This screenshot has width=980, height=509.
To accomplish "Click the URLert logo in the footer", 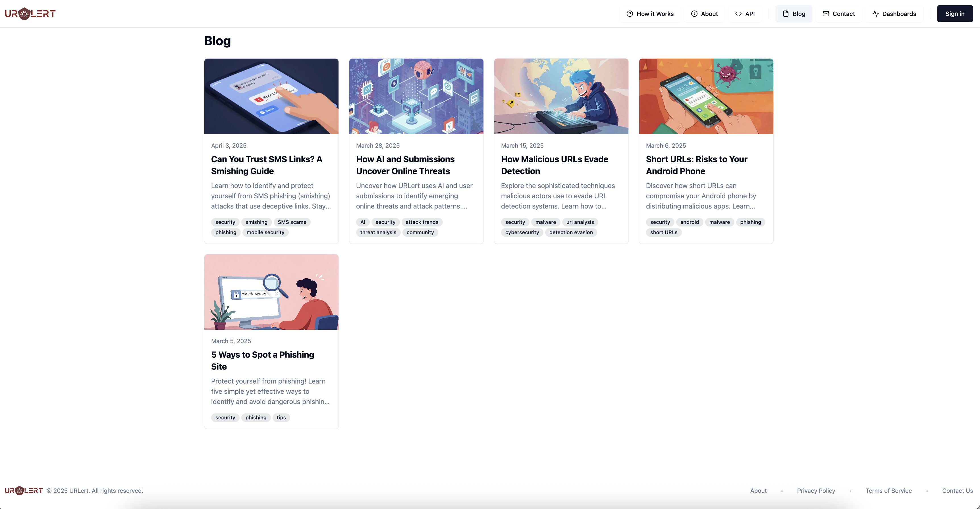I will pos(24,490).
